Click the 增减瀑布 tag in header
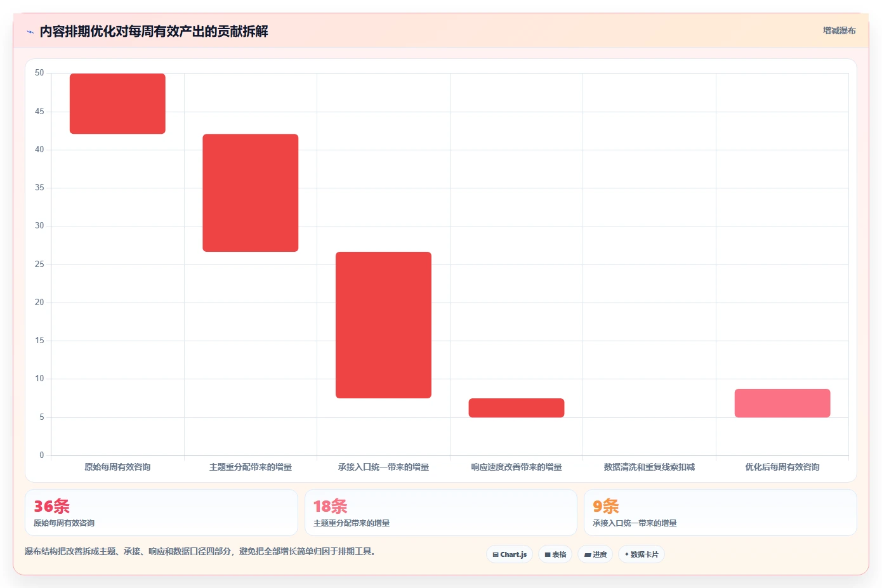The height and width of the screenshot is (588, 882). (839, 30)
